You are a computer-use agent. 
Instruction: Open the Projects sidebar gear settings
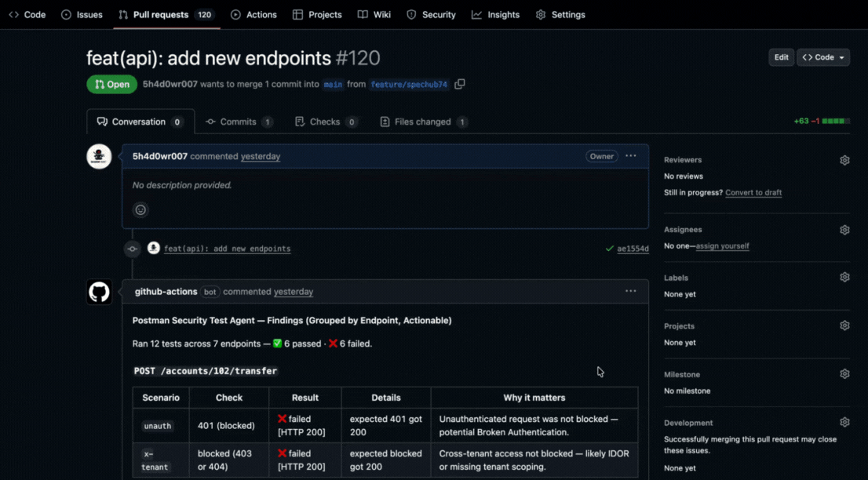click(844, 325)
